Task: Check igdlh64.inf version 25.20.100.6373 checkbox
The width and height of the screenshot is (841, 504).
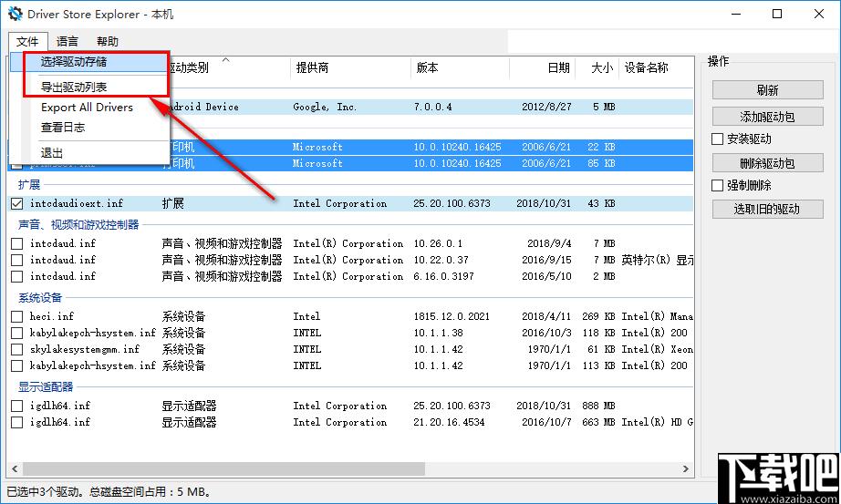Action: tap(17, 406)
